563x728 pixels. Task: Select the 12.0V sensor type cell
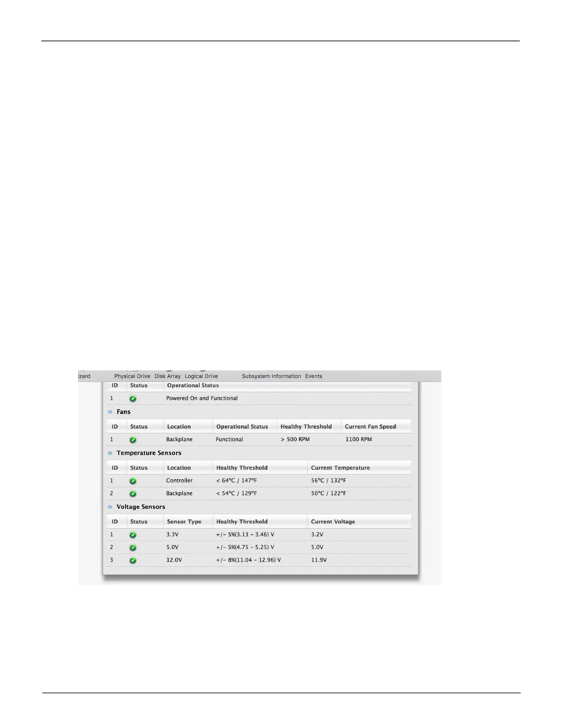point(174,560)
